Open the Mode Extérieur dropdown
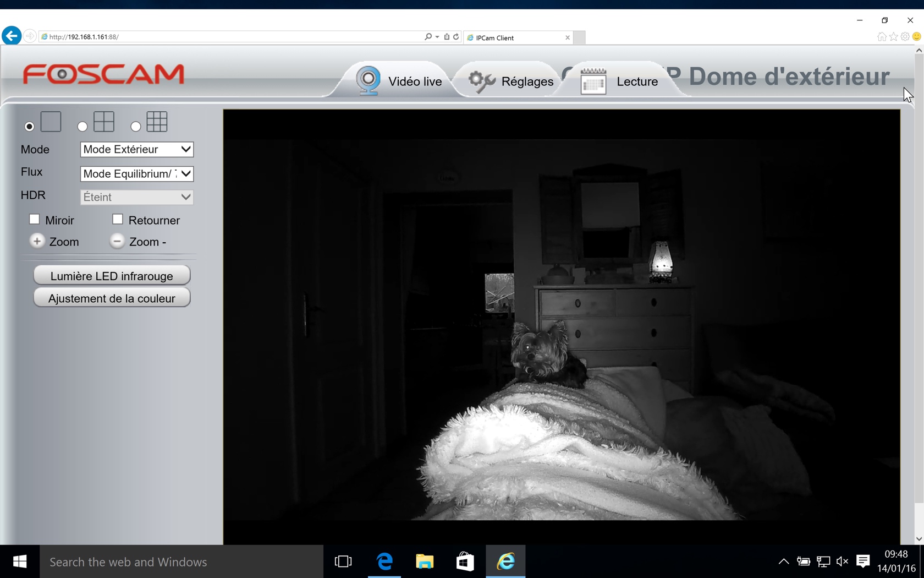This screenshot has width=924, height=578. [136, 149]
